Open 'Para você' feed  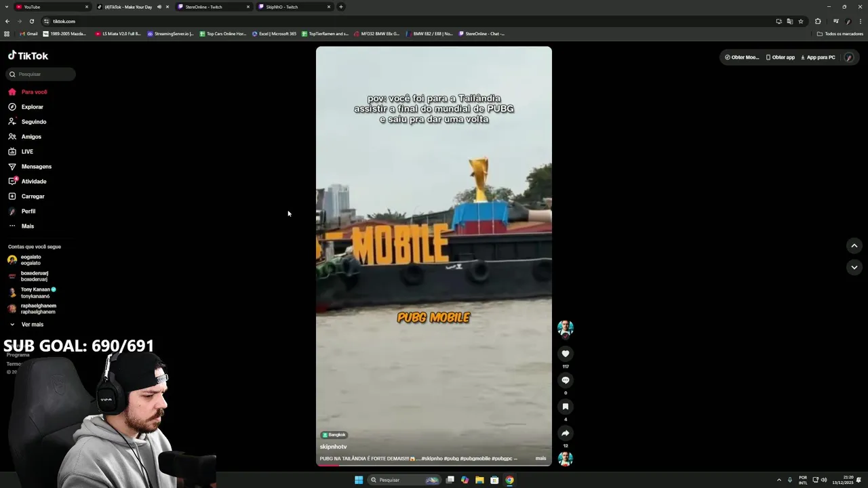(28, 92)
